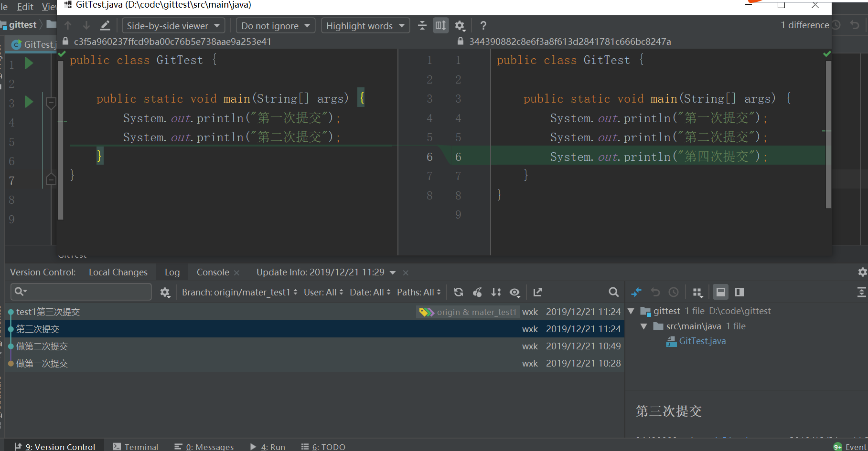This screenshot has height=451, width=868.
Task: Open User: All filter
Action: [323, 292]
